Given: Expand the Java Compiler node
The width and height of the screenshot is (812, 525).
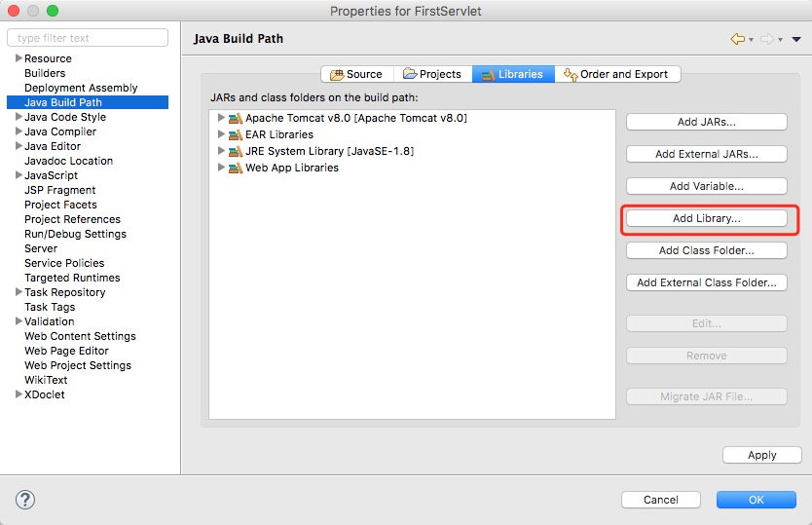Looking at the screenshot, I should [x=18, y=131].
